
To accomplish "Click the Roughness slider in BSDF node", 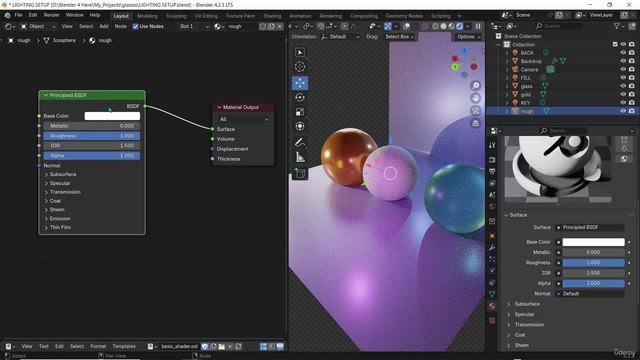I will [x=92, y=136].
